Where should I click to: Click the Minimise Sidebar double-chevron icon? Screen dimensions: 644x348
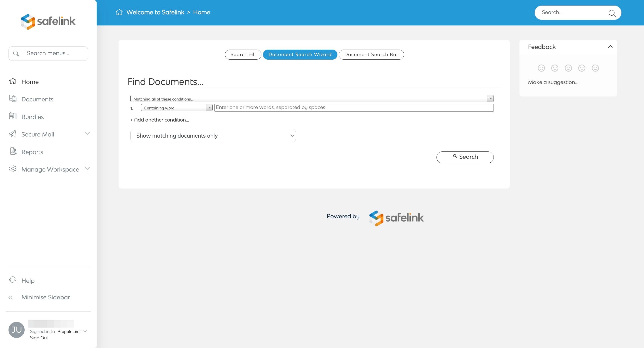tap(11, 298)
